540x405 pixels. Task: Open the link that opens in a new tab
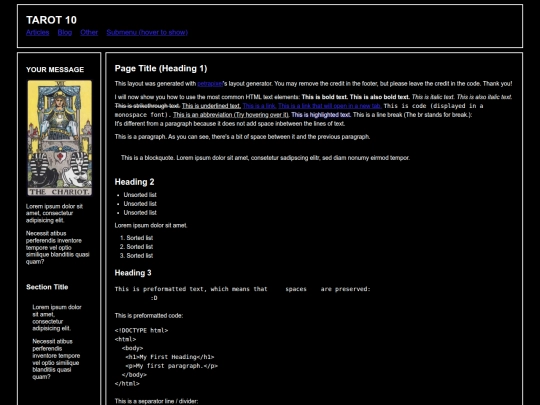pos(330,106)
